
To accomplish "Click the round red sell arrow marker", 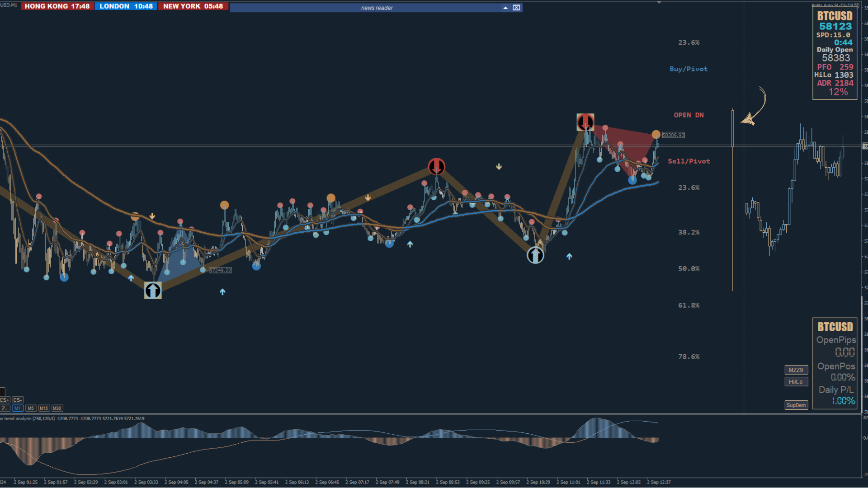I will pyautogui.click(x=436, y=166).
